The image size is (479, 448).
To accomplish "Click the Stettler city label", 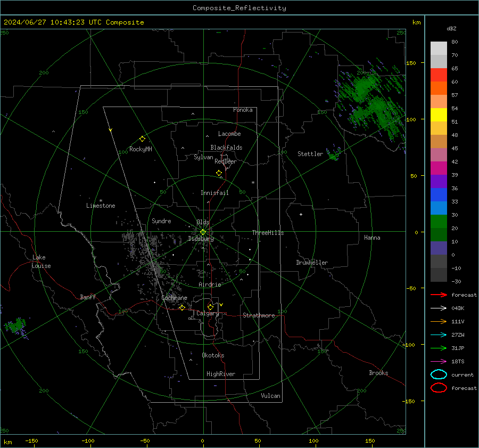I will (x=310, y=154).
